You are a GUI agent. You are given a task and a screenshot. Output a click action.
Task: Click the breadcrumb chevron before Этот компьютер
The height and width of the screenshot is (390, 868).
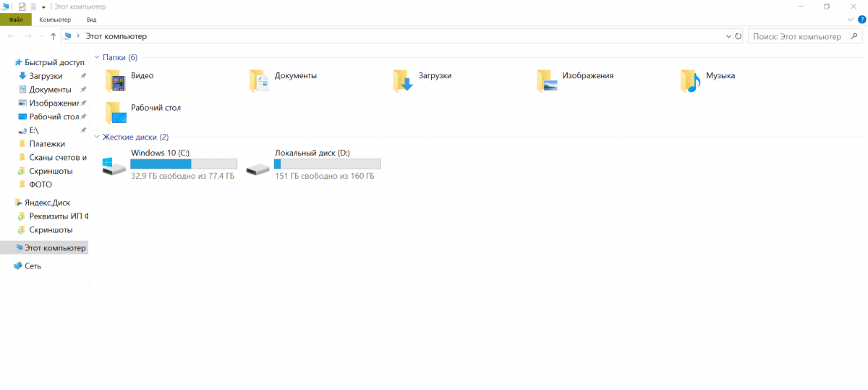click(x=79, y=36)
